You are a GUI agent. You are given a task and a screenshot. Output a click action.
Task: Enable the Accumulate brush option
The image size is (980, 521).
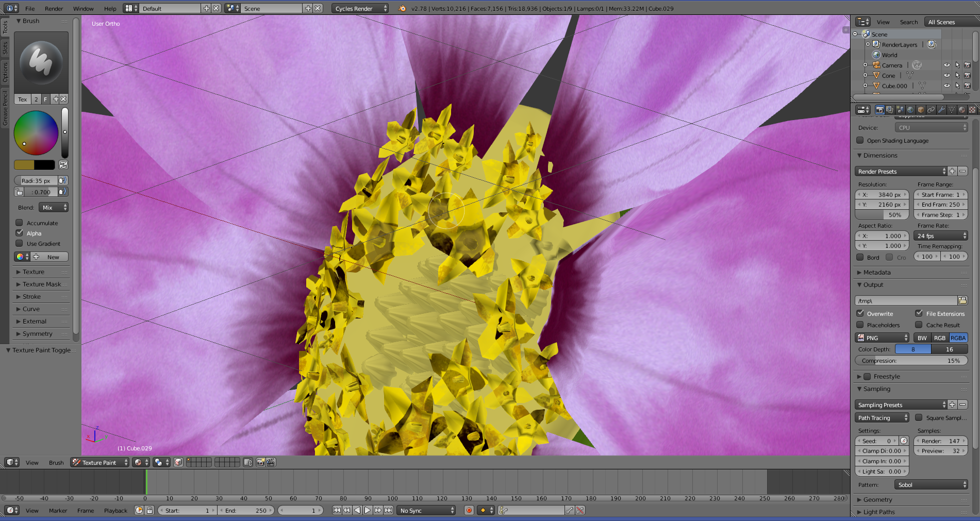pyautogui.click(x=19, y=223)
